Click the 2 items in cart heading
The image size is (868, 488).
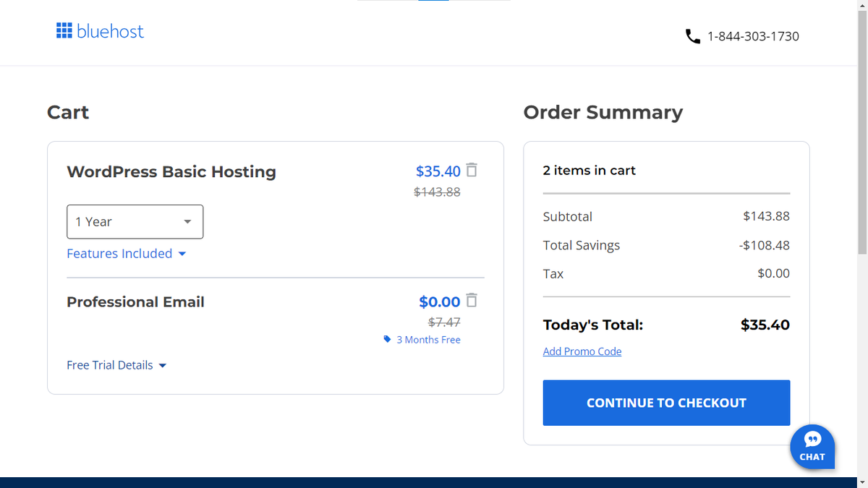pyautogui.click(x=589, y=170)
